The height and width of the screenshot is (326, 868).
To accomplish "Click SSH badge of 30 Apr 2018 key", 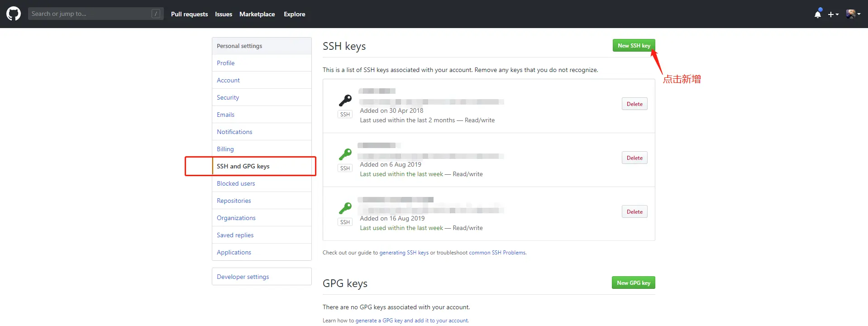I will click(x=345, y=114).
